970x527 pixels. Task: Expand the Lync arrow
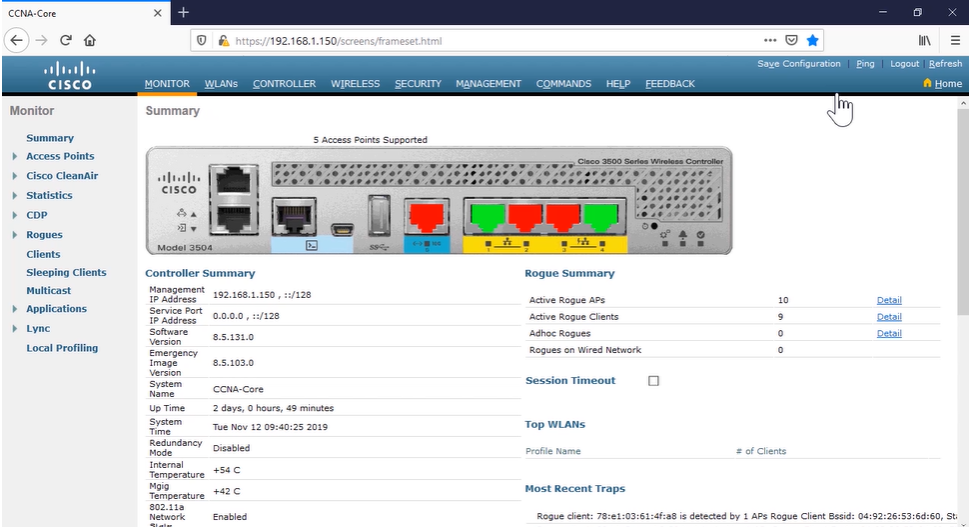[x=15, y=329]
